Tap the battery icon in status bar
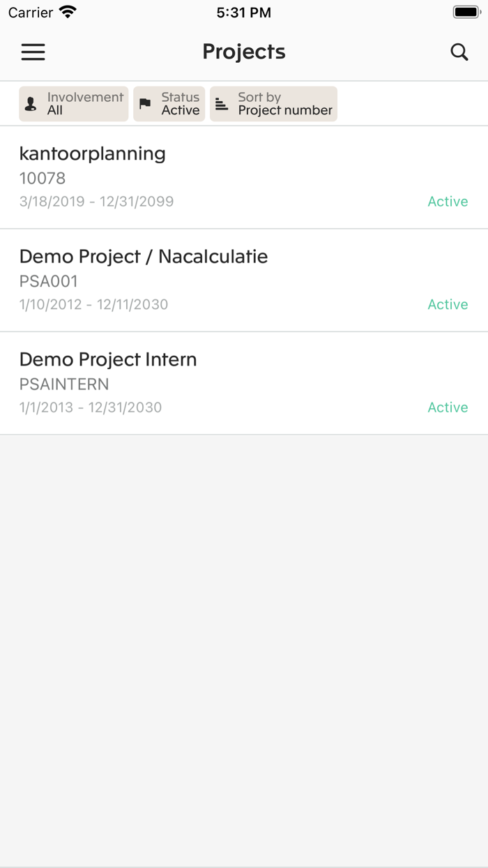This screenshot has width=488, height=868. [x=466, y=13]
